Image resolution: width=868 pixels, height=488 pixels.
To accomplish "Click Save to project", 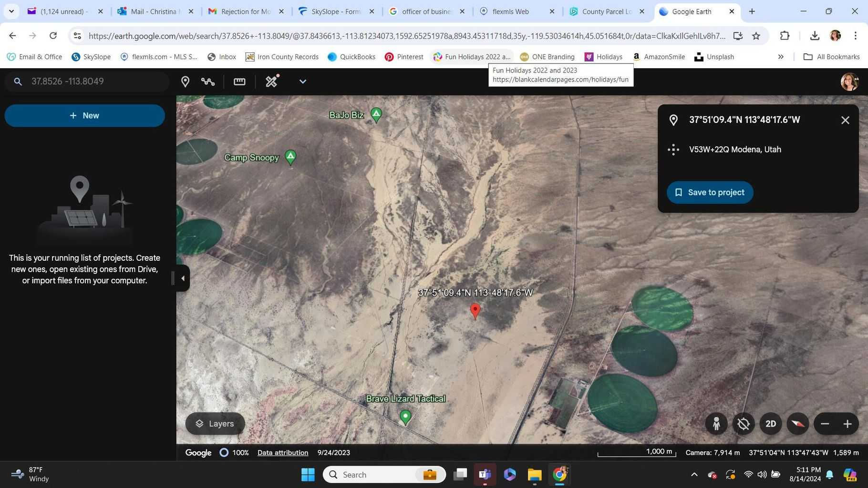I will (709, 192).
